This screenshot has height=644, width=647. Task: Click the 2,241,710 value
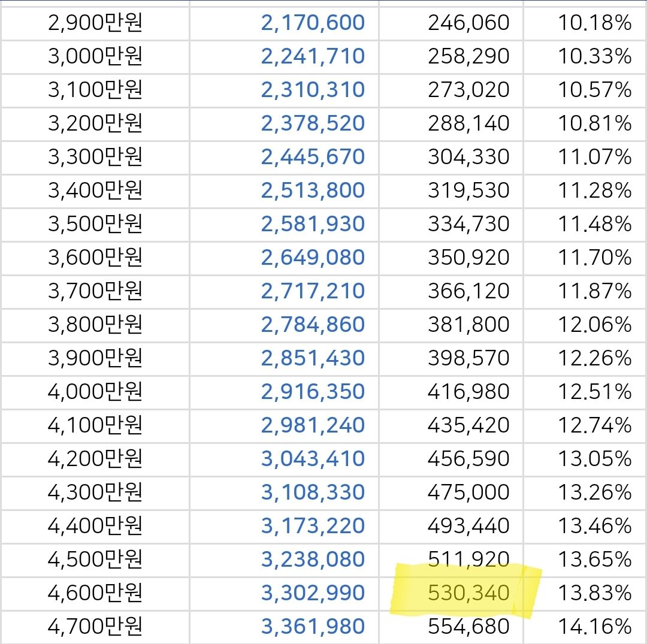click(x=313, y=56)
